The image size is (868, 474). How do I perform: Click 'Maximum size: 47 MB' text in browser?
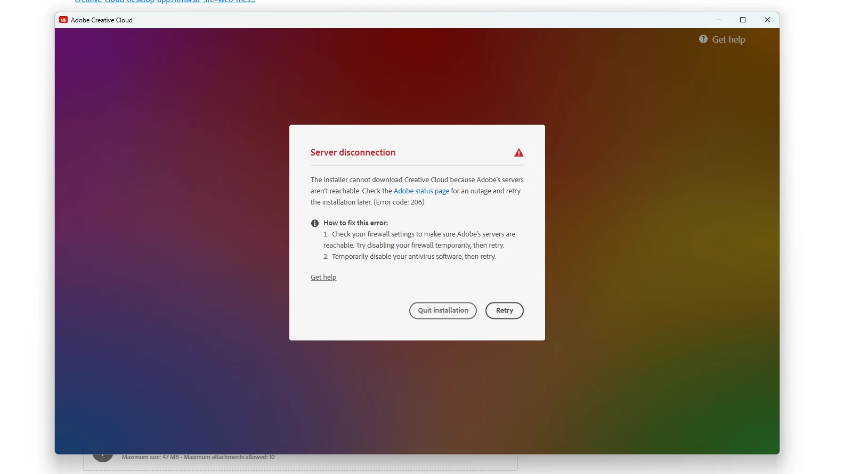coord(150,457)
